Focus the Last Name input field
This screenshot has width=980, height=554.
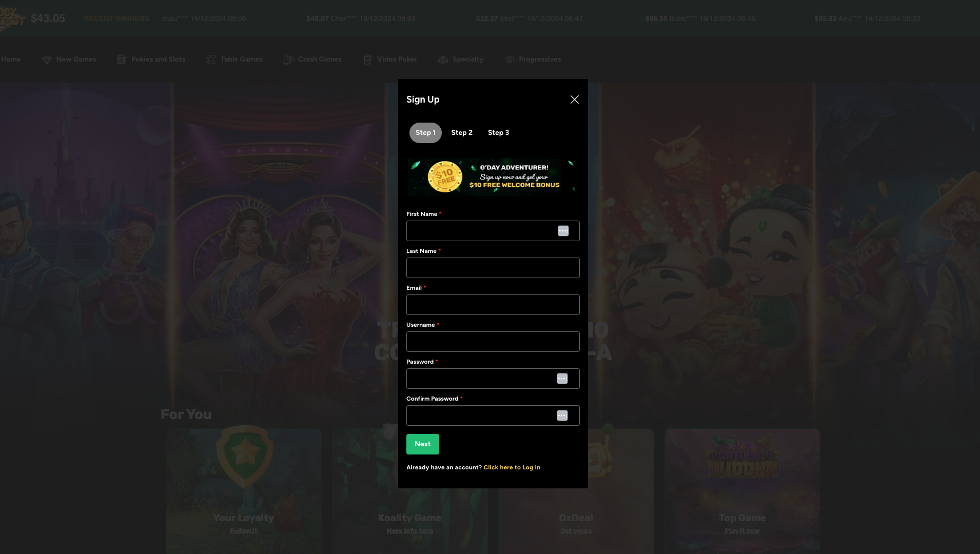(493, 268)
